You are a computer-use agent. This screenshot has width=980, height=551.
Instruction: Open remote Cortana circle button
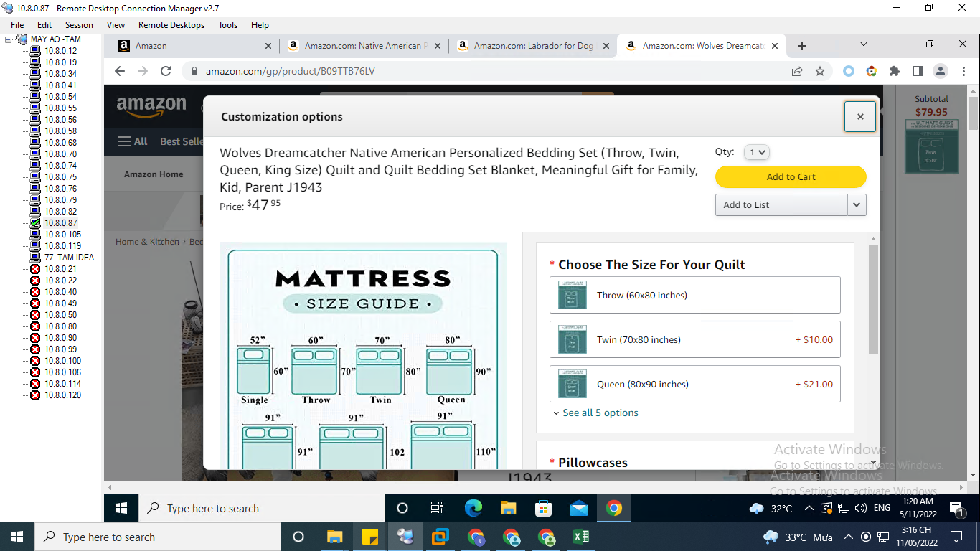402,508
